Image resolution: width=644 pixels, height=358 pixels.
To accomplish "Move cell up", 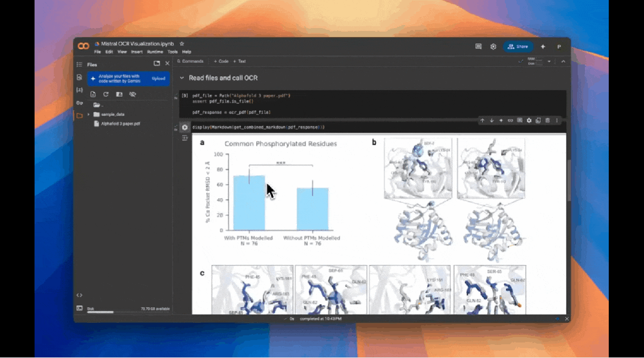I will pos(483,121).
